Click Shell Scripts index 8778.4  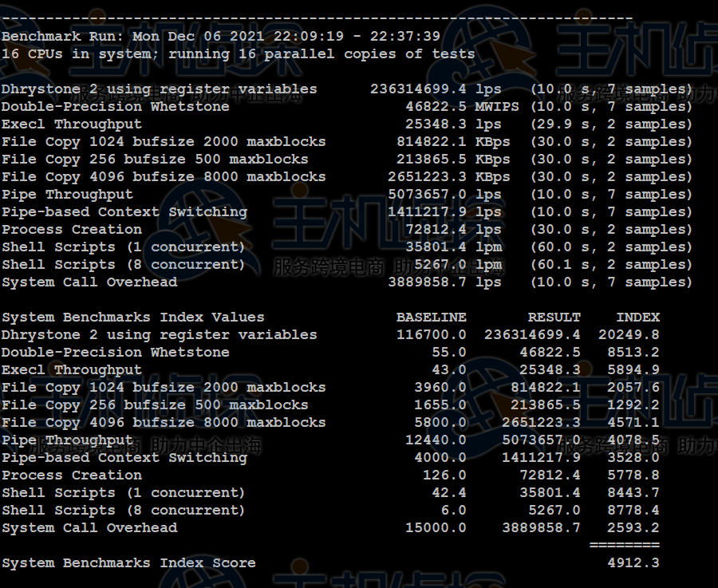point(633,510)
